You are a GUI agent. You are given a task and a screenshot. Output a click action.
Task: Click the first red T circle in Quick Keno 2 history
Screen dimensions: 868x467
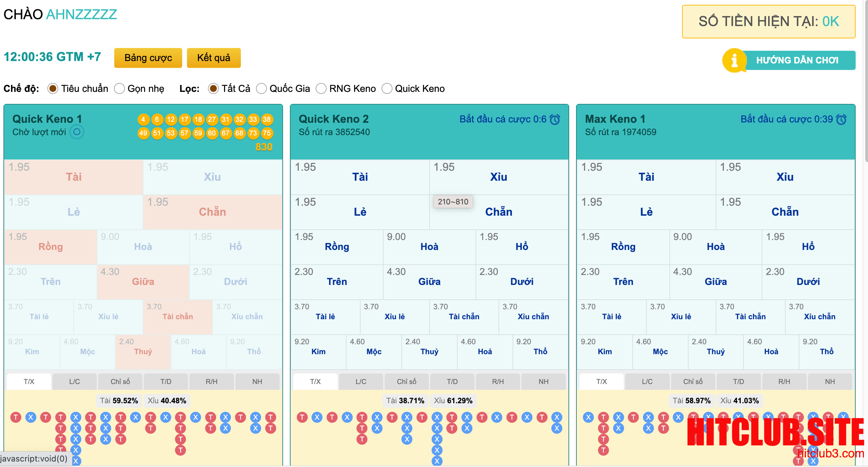(x=302, y=417)
